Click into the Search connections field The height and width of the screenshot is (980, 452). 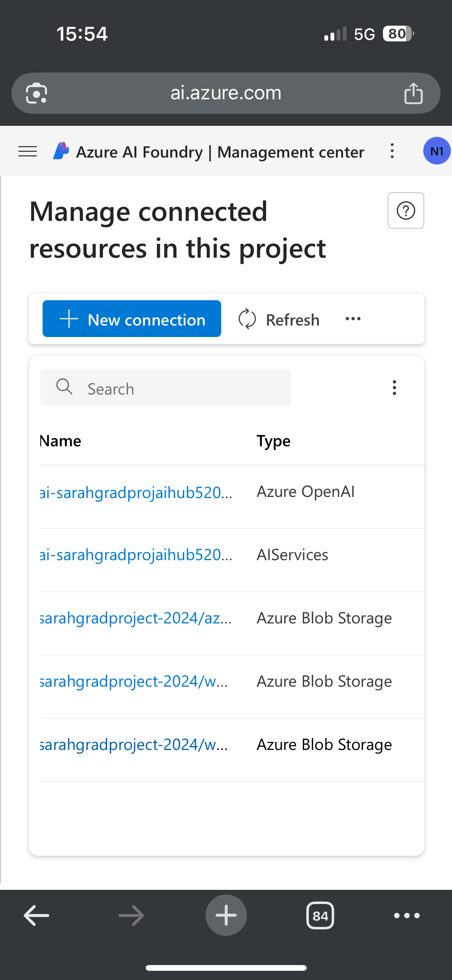[166, 388]
